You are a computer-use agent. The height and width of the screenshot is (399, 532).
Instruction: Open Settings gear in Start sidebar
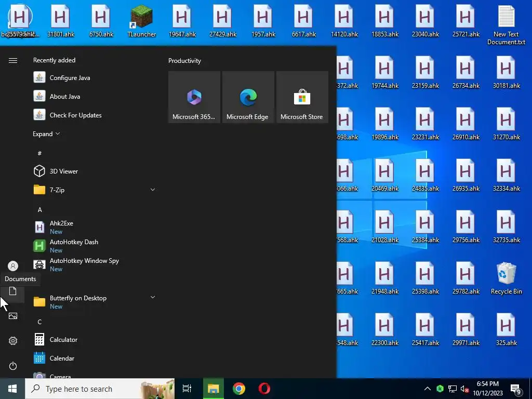click(x=13, y=341)
